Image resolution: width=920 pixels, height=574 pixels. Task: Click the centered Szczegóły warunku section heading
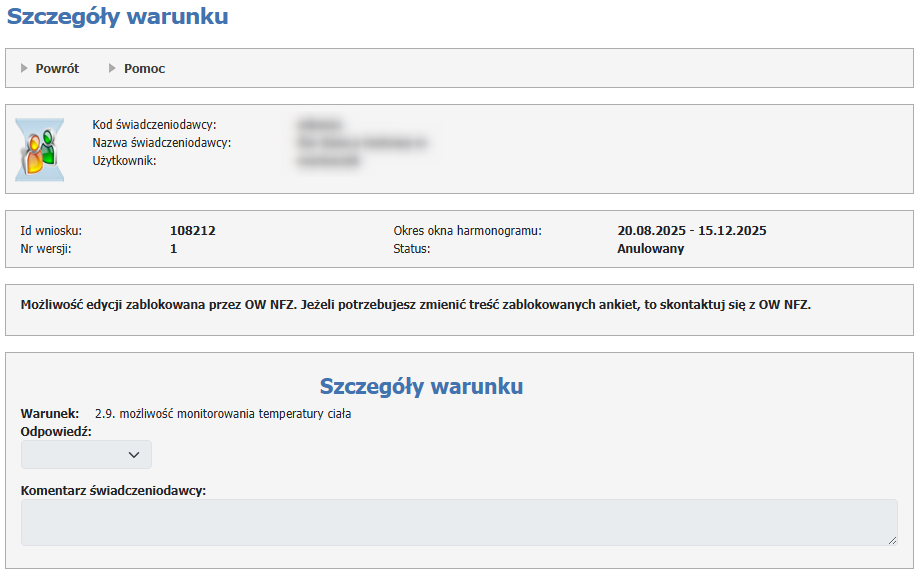(421, 386)
